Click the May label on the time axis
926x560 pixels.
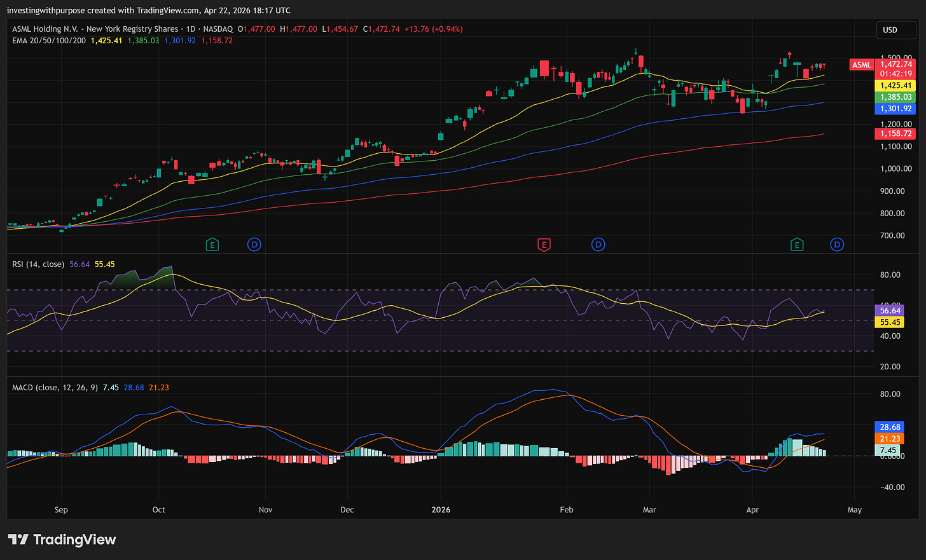855,510
